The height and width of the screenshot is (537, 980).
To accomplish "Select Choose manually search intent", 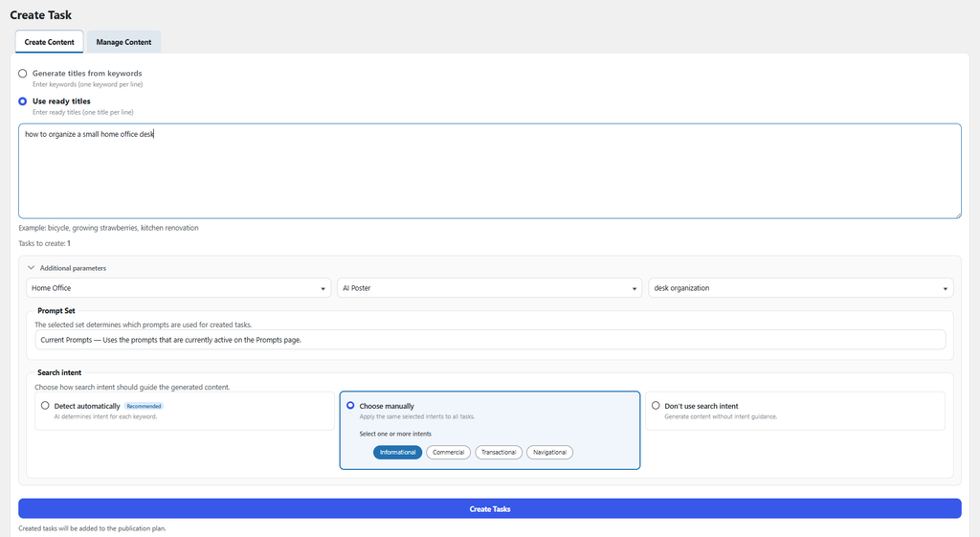I will coord(350,406).
